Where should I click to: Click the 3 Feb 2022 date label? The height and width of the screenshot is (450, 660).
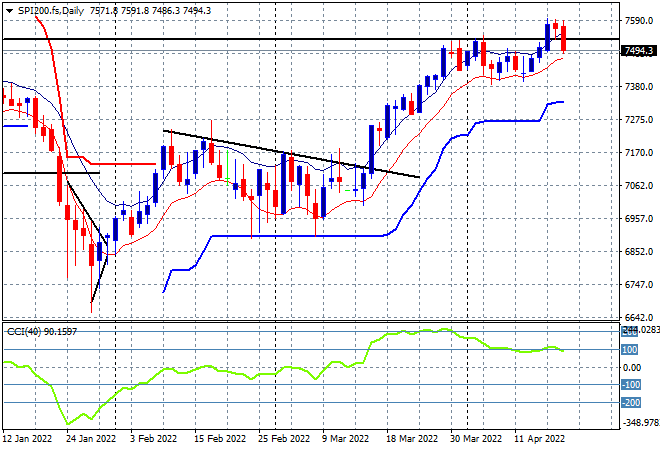coord(154,439)
